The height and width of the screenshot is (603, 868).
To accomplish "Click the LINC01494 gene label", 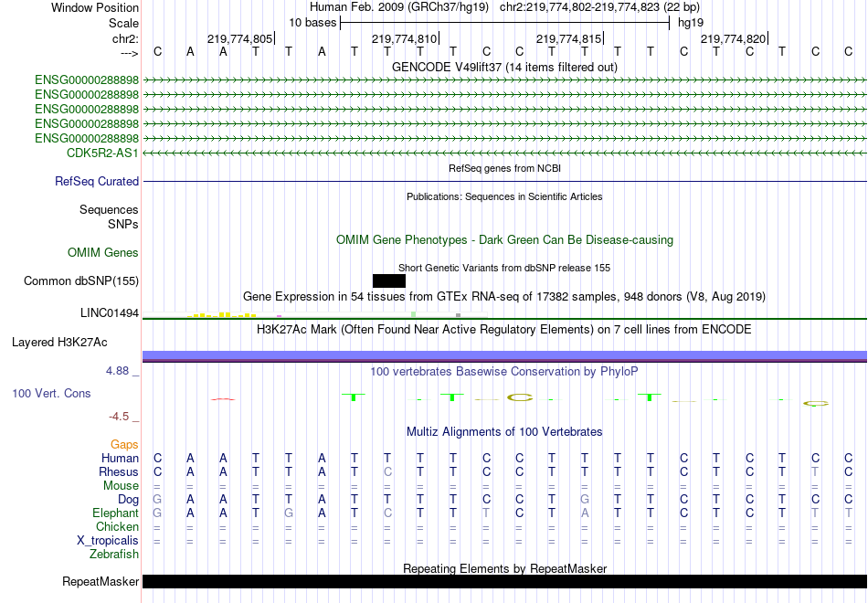I will (110, 312).
